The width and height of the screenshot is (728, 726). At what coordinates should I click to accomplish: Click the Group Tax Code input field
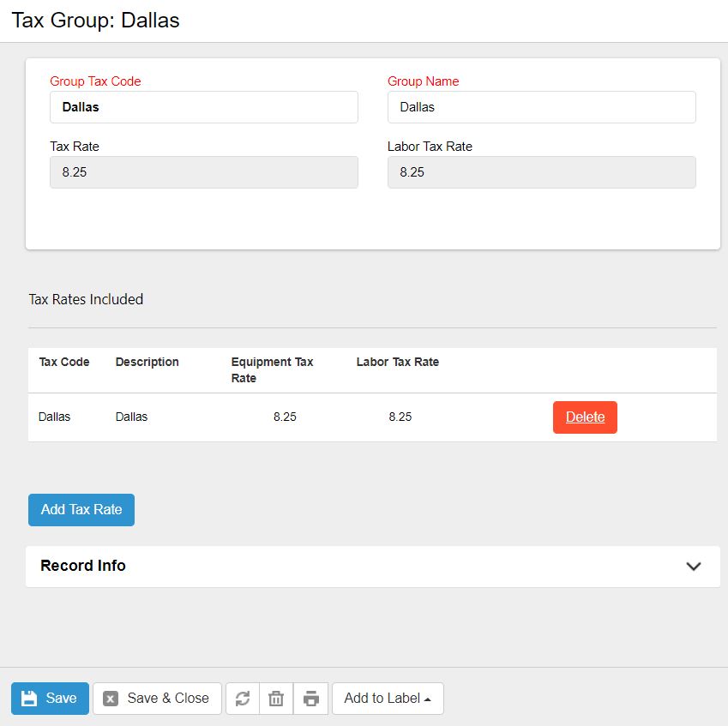pyautogui.click(x=204, y=107)
